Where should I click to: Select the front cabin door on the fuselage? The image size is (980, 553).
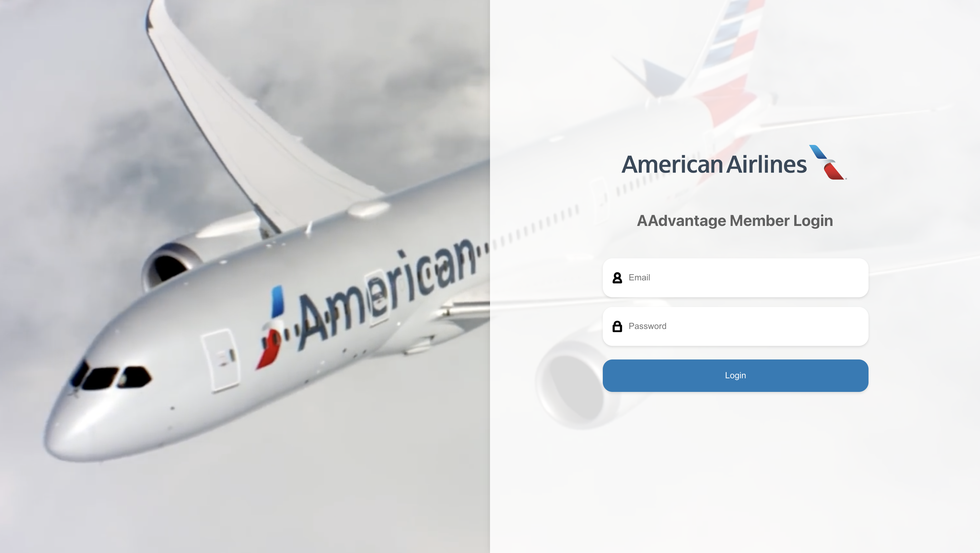[221, 359]
